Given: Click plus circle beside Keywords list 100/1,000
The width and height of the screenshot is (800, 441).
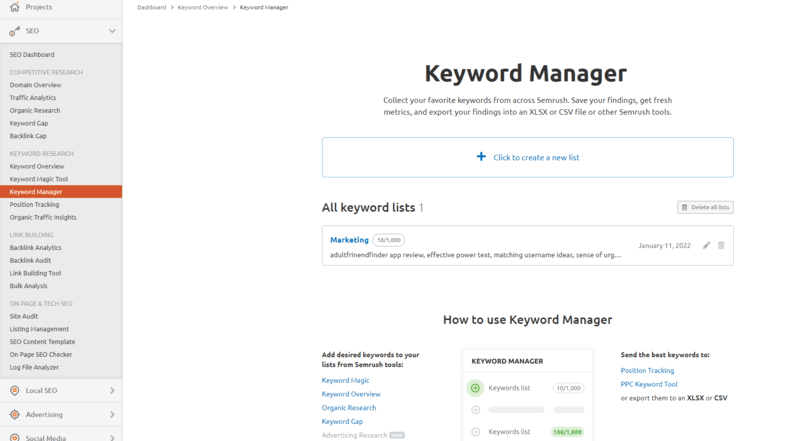Looking at the screenshot, I should tap(476, 432).
